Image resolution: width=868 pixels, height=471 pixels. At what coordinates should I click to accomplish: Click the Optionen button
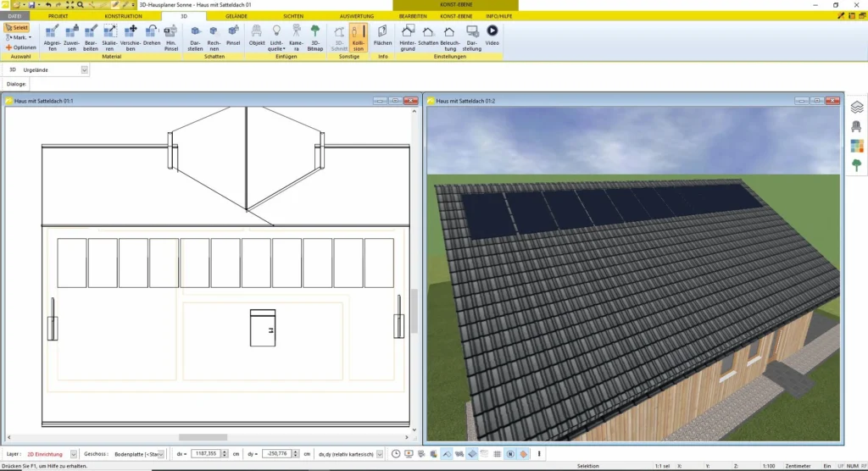click(x=21, y=47)
